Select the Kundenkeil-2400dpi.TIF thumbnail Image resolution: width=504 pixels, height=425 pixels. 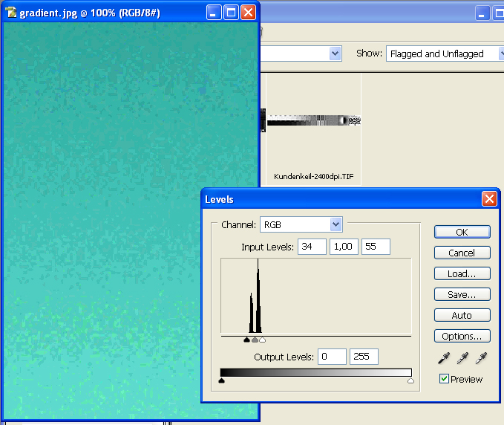pyautogui.click(x=314, y=120)
